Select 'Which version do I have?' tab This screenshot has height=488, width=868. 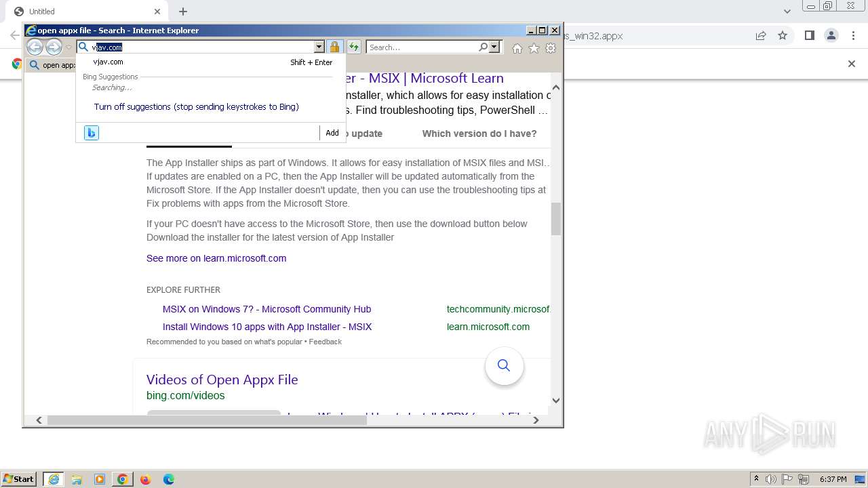[x=479, y=134]
